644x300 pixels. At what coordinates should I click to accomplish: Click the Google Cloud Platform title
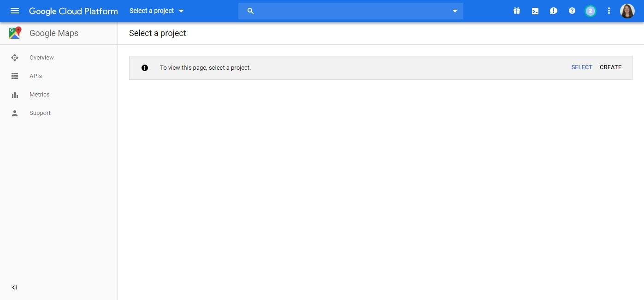[73, 11]
